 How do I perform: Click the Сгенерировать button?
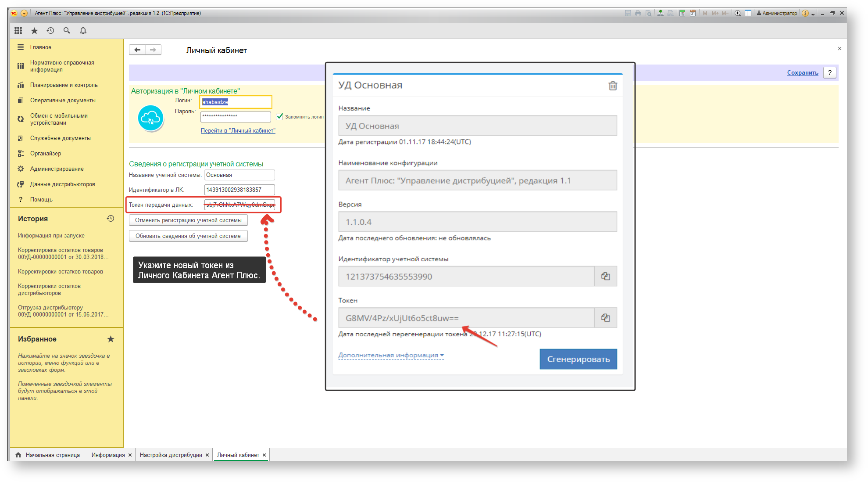pyautogui.click(x=578, y=359)
